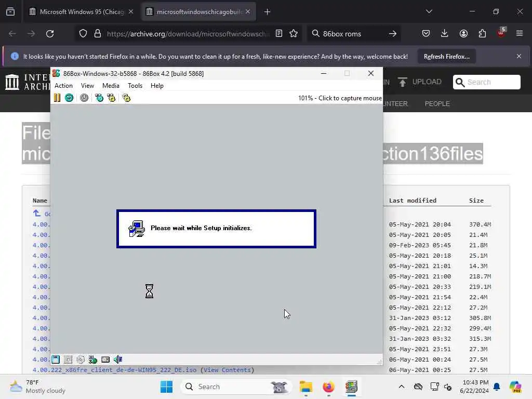Open the taskbar weather widget
532x399 pixels.
(x=37, y=387)
